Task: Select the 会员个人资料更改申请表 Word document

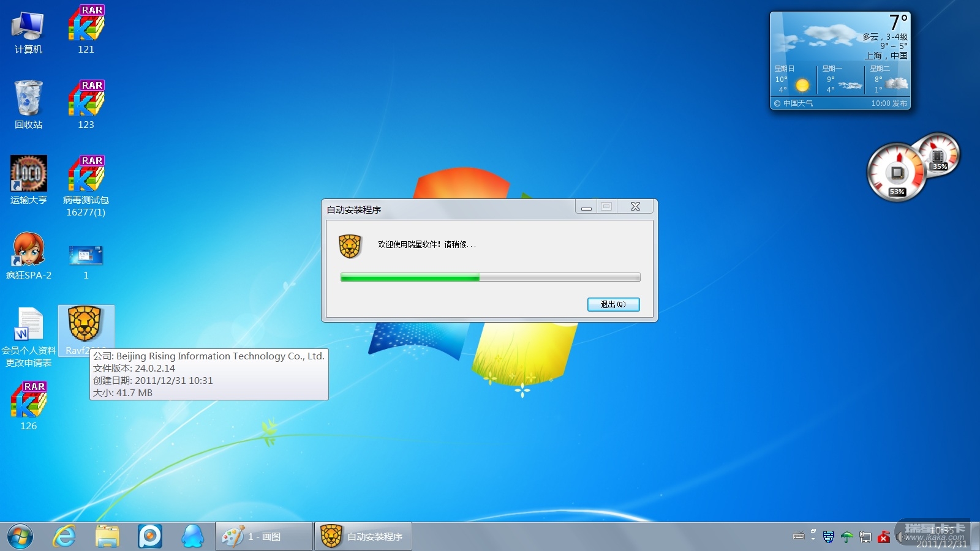Action: pyautogui.click(x=28, y=337)
